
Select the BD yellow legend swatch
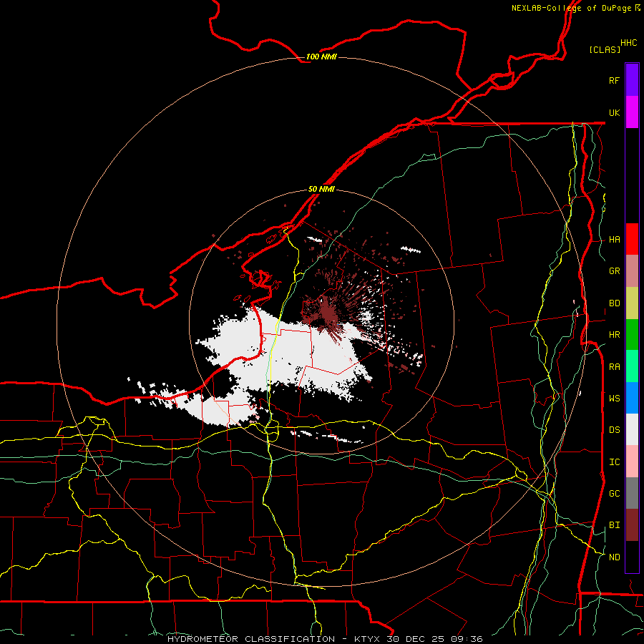(x=632, y=303)
